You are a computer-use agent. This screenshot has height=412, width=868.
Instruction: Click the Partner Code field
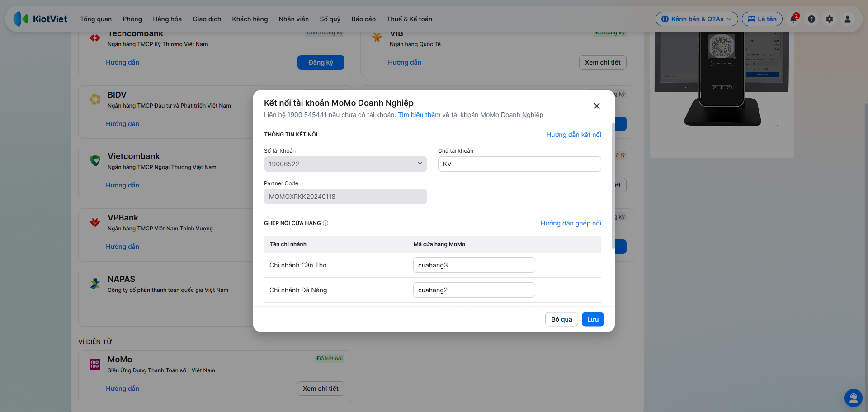pyautogui.click(x=345, y=197)
